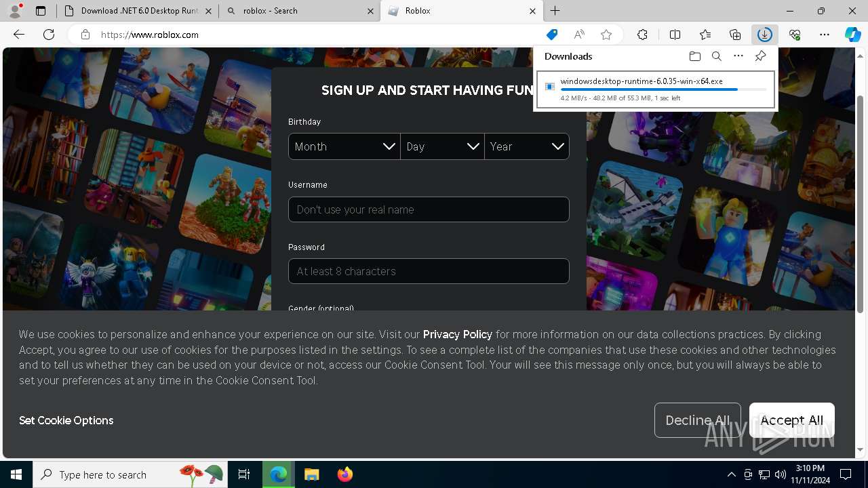
Task: Reload the current page
Action: point(49,35)
